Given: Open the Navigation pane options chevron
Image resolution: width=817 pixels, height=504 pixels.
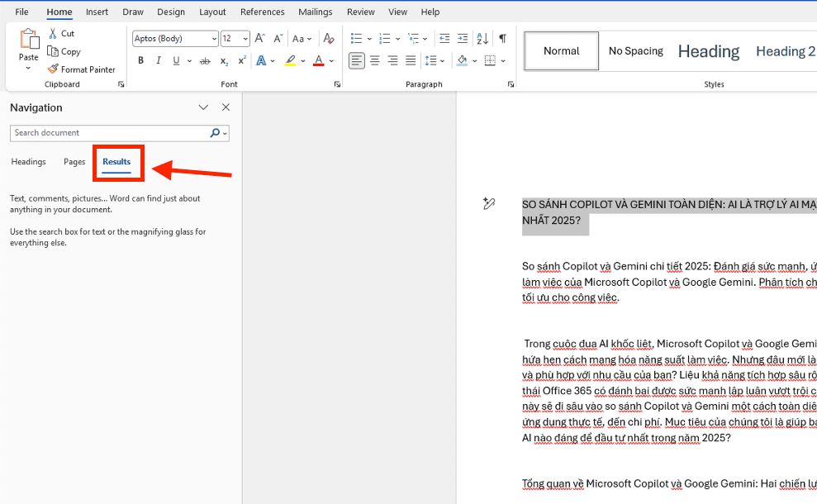Looking at the screenshot, I should (203, 107).
